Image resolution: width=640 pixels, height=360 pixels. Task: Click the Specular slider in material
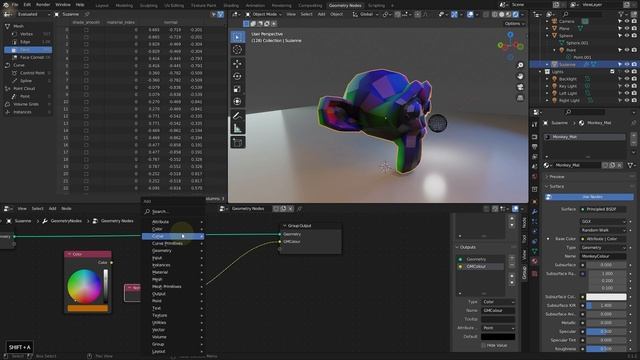pos(606,331)
